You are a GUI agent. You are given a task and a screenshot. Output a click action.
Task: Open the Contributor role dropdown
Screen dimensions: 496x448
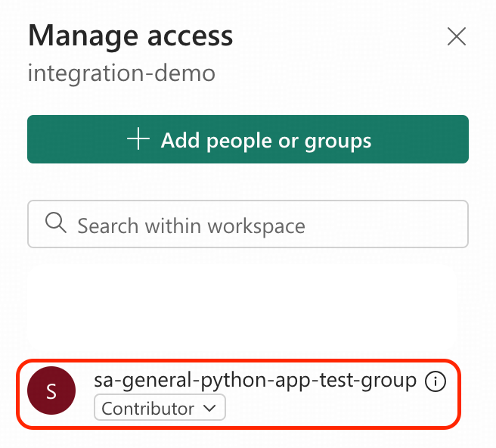160,409
